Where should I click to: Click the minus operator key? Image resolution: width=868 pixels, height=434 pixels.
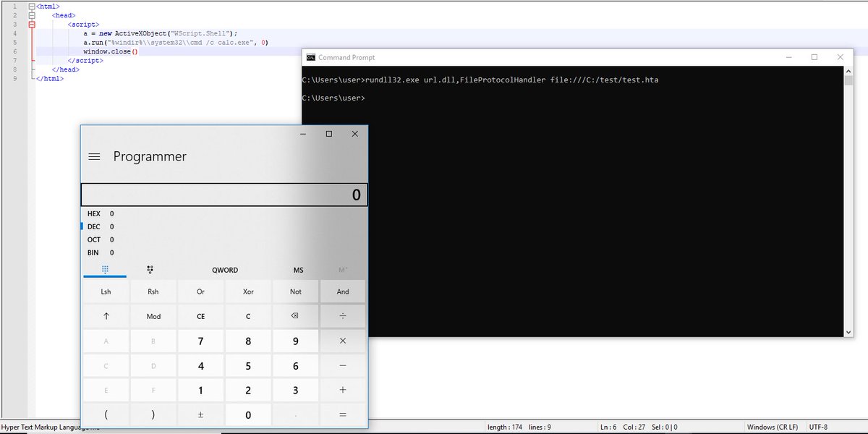343,366
